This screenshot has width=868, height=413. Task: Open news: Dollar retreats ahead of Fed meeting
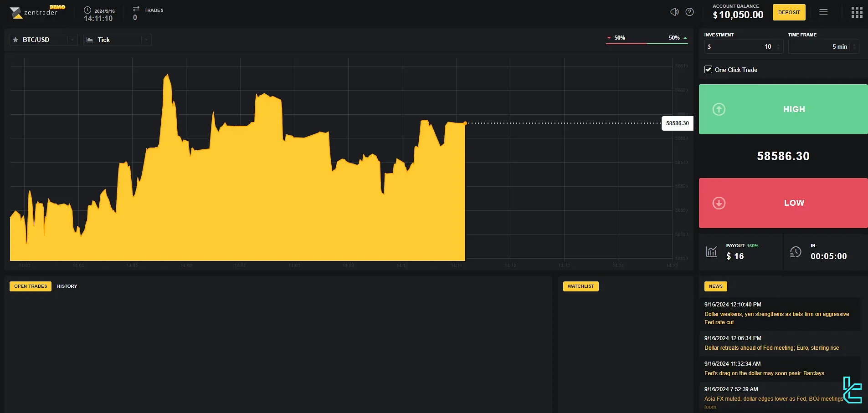point(771,348)
